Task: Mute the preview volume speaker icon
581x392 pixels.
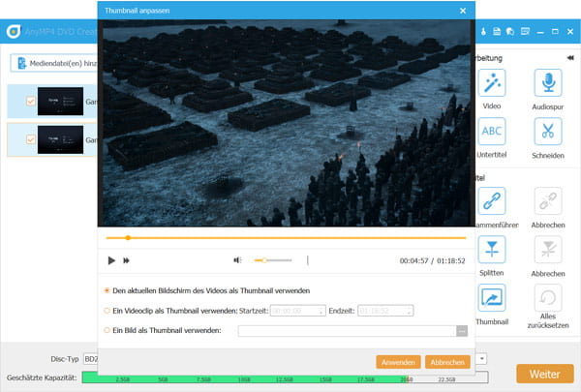Action: tap(237, 260)
